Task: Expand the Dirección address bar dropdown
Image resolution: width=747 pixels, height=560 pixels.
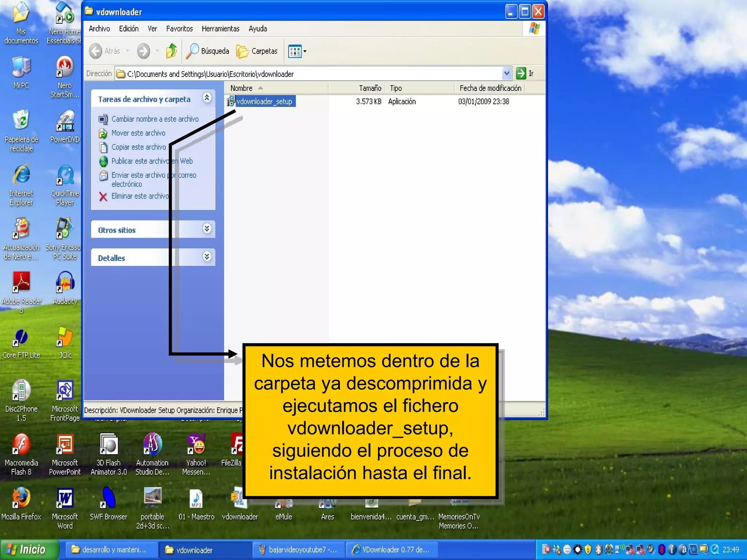Action: [507, 73]
